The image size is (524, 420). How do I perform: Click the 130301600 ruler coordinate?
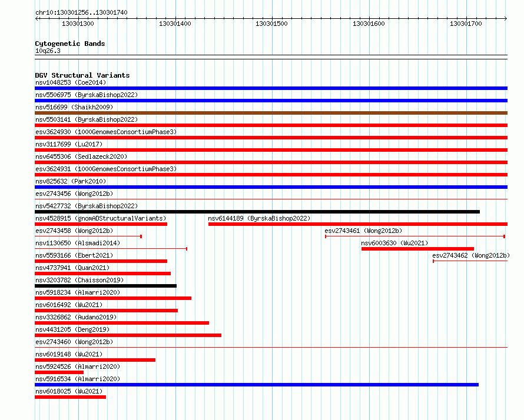click(369, 24)
